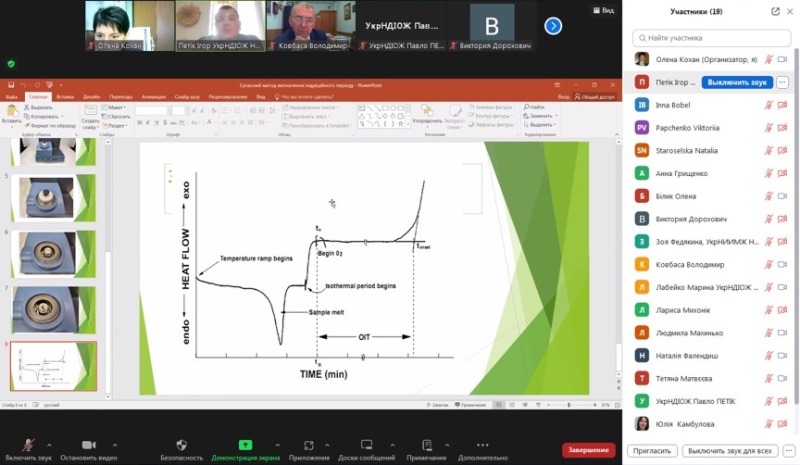Switch to PowerPoint Переходы tab
Screen dimensions: 800x465
121,96
